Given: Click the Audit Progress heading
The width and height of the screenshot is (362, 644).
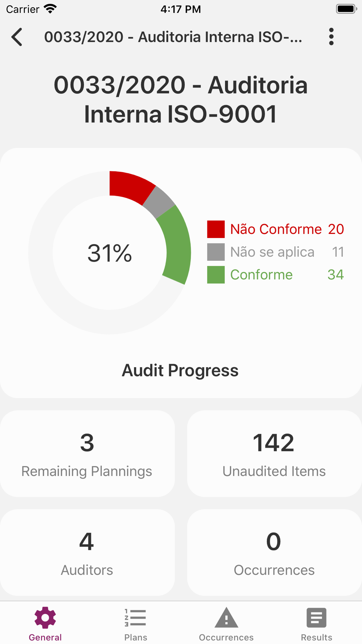Looking at the screenshot, I should point(180,370).
